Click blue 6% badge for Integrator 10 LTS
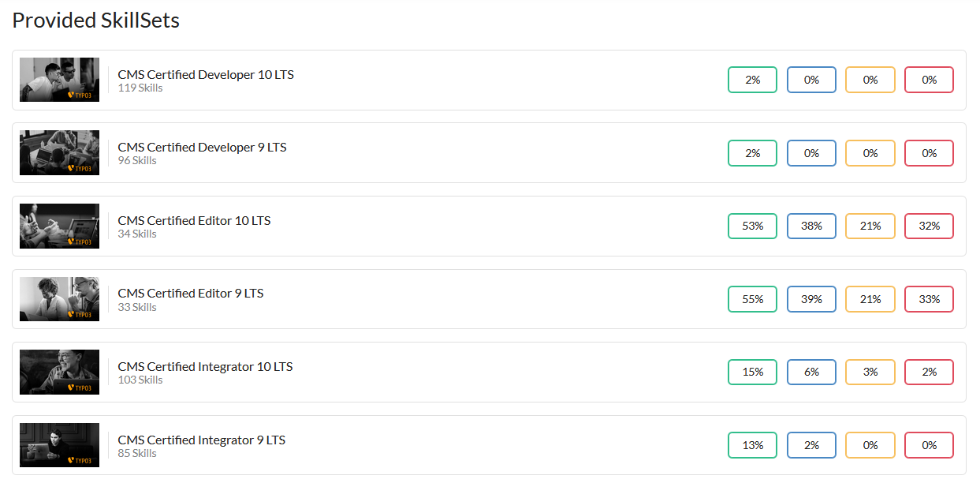 tap(811, 372)
